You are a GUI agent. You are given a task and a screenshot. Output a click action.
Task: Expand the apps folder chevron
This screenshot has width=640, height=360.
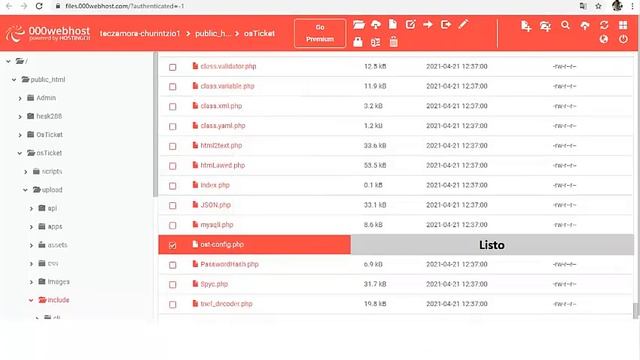(x=31, y=227)
